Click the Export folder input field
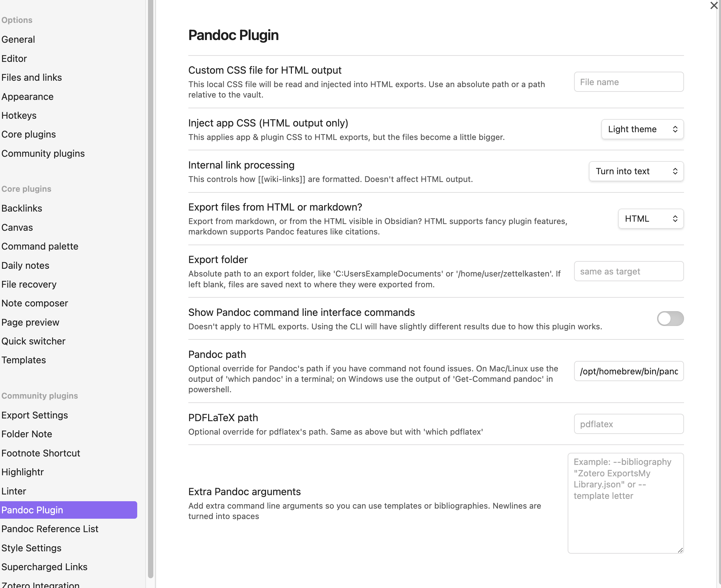Image resolution: width=721 pixels, height=588 pixels. [629, 271]
